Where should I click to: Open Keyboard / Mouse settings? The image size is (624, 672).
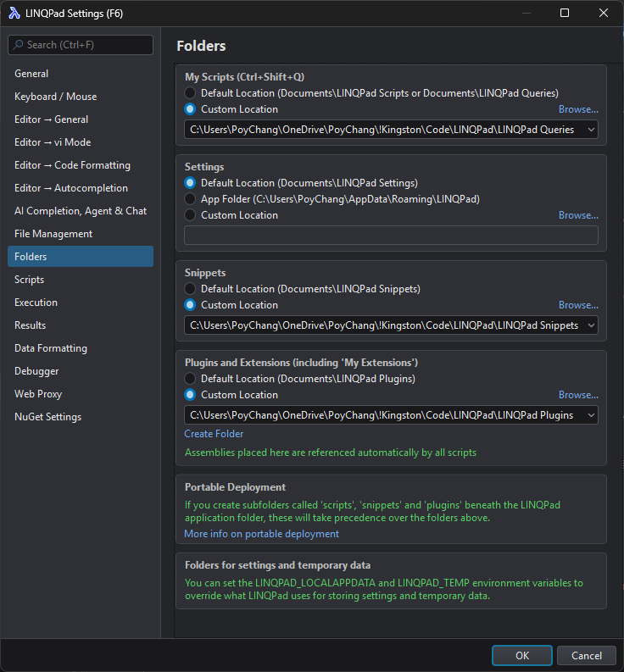coord(81,97)
